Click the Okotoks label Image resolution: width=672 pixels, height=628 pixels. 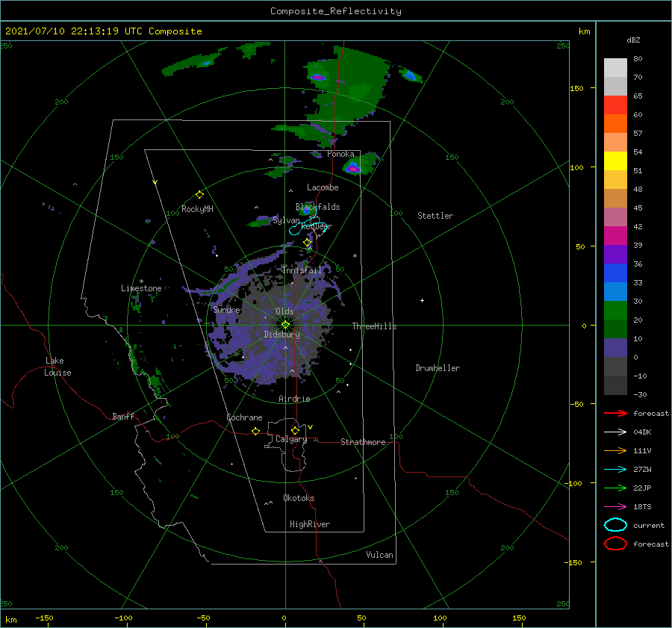click(x=299, y=498)
